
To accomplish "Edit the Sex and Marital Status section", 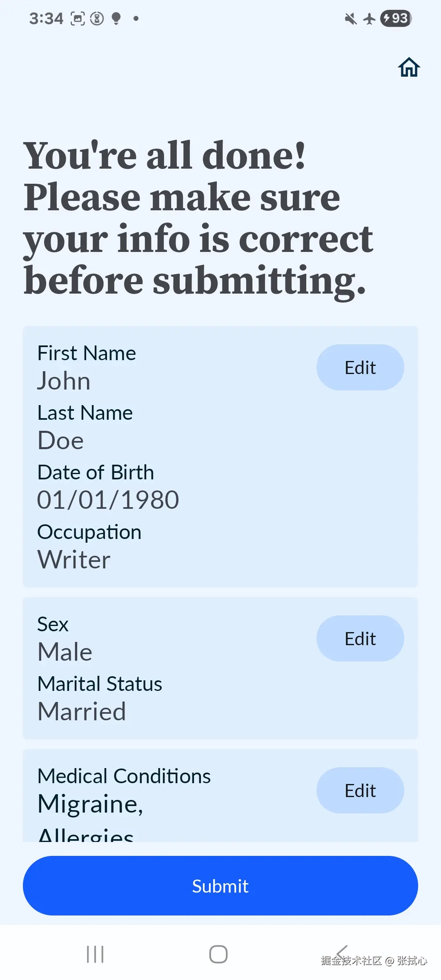I will 360,639.
